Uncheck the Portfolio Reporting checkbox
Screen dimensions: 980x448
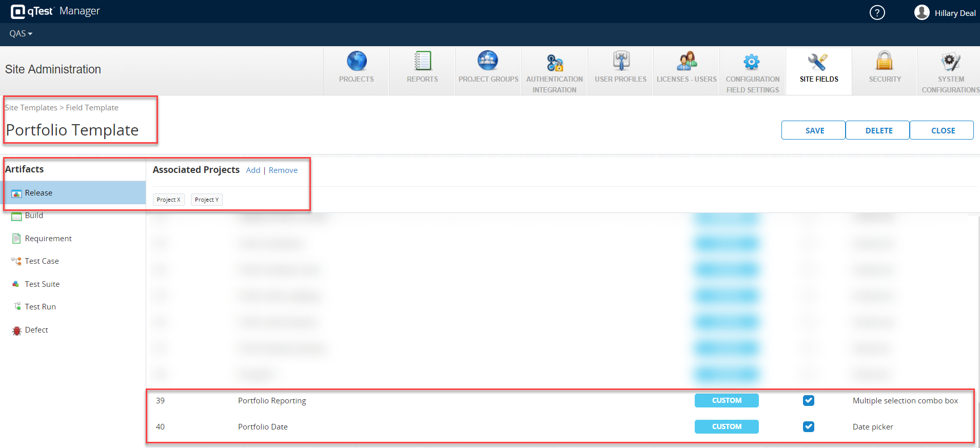click(809, 401)
